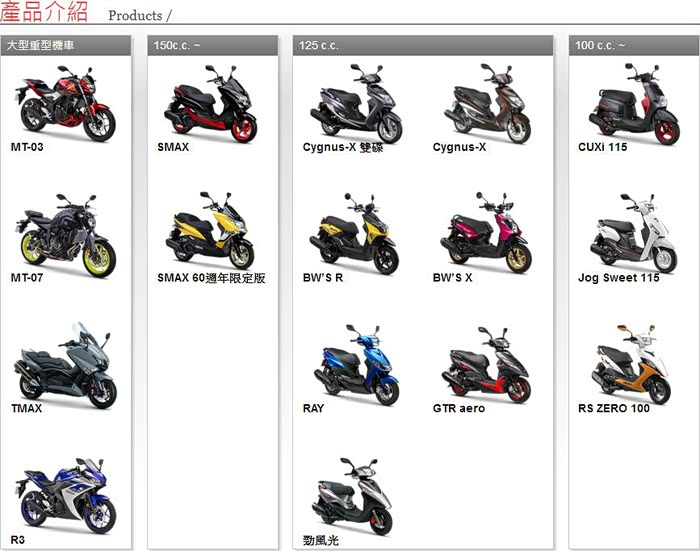
Task: Click the Cygnus-X model name link
Action: click(x=459, y=147)
